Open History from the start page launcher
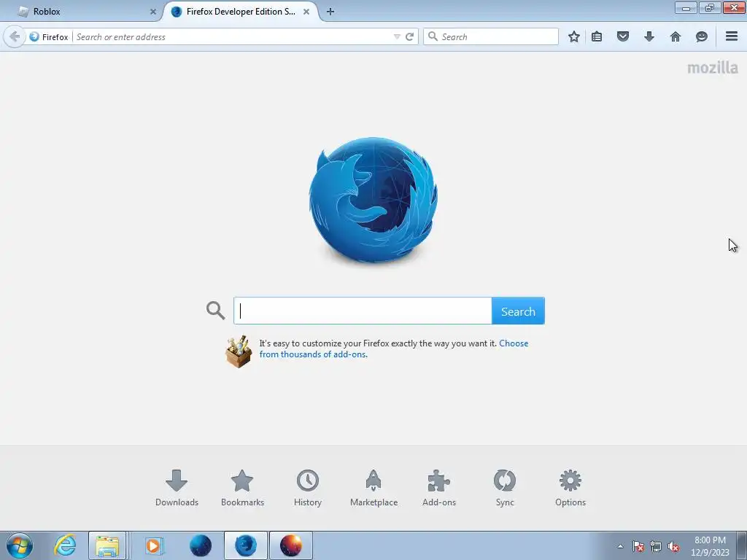 (308, 488)
